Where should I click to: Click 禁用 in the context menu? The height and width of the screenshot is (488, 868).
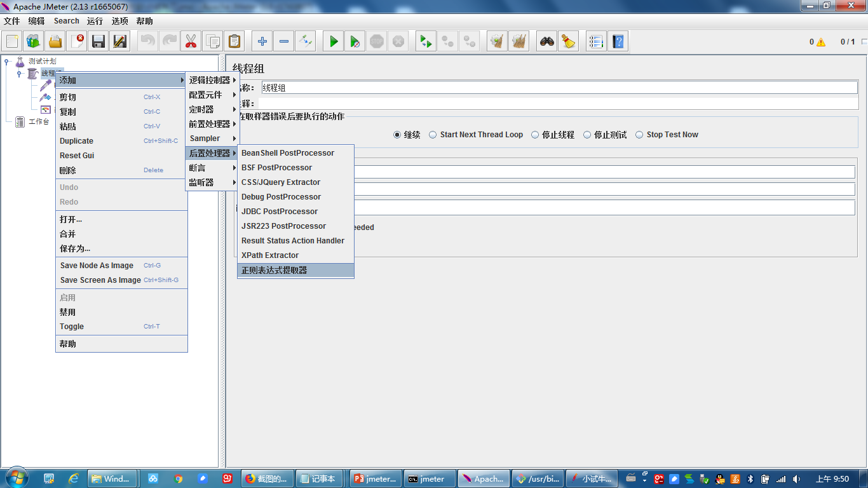[x=121, y=312]
